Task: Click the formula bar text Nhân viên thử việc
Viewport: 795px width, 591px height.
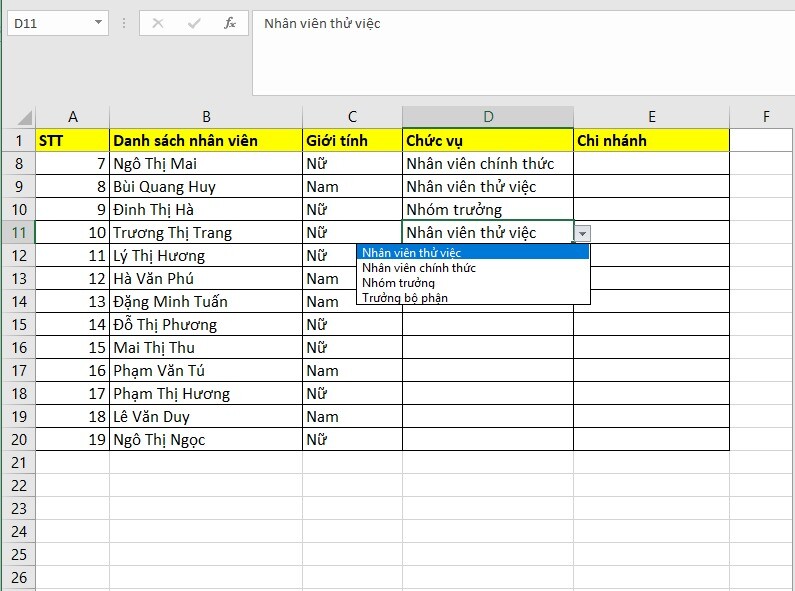Action: click(x=322, y=23)
